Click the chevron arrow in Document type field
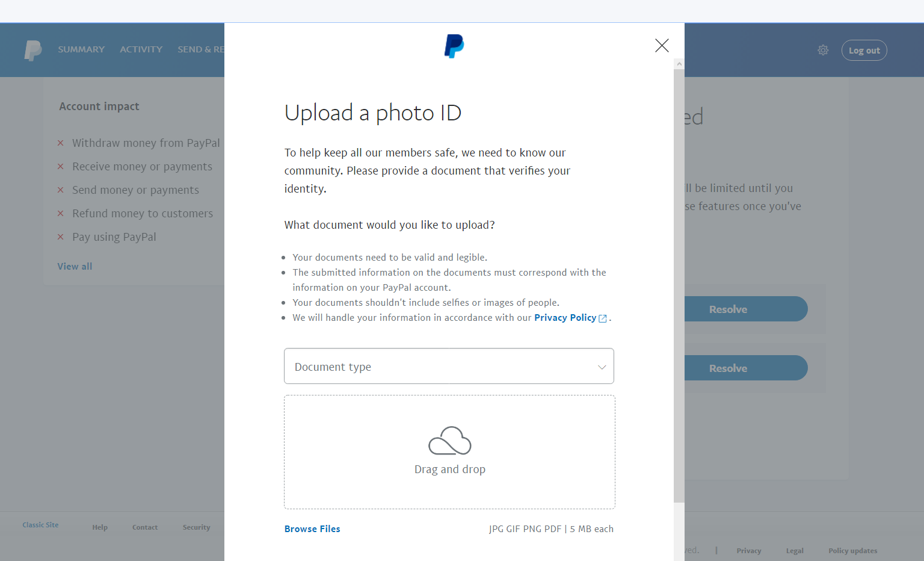 click(x=602, y=367)
